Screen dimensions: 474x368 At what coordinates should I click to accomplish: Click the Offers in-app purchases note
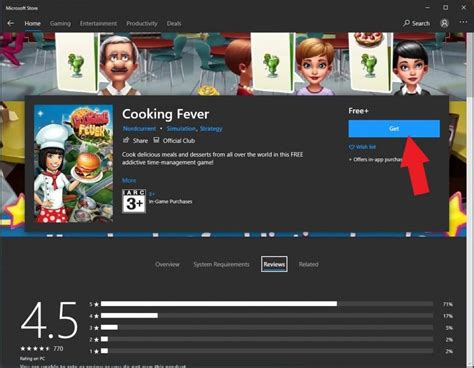point(376,160)
